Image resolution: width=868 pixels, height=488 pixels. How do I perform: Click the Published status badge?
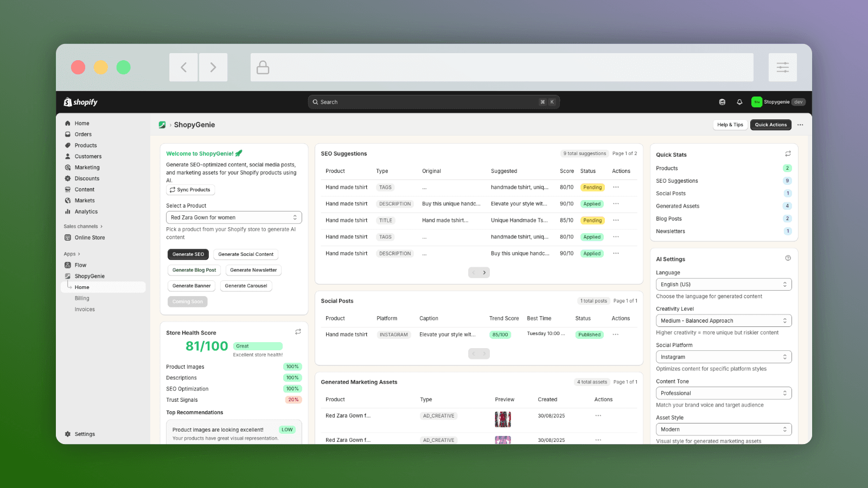click(590, 335)
